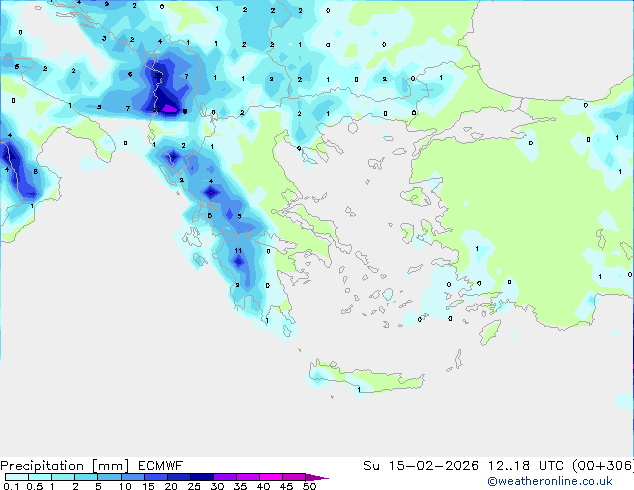Open the weatheronline.co.uk copyright link
This screenshot has width=634, height=490.
pos(550,481)
